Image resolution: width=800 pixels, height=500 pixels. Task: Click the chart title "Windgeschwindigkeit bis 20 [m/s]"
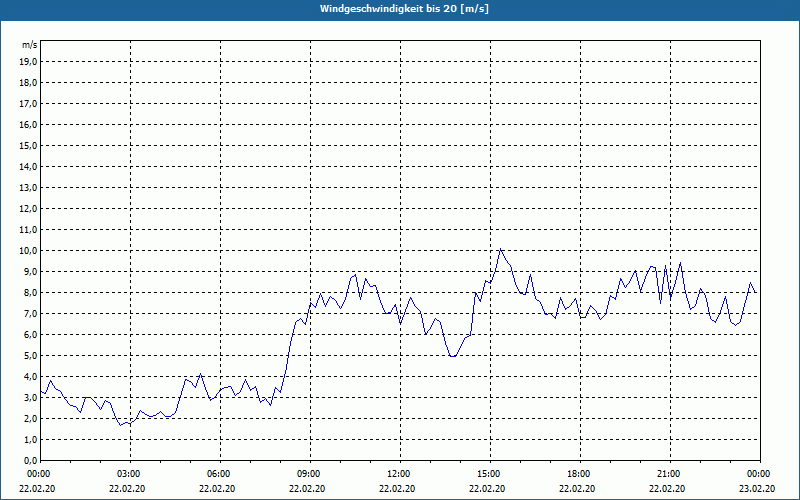click(x=404, y=9)
